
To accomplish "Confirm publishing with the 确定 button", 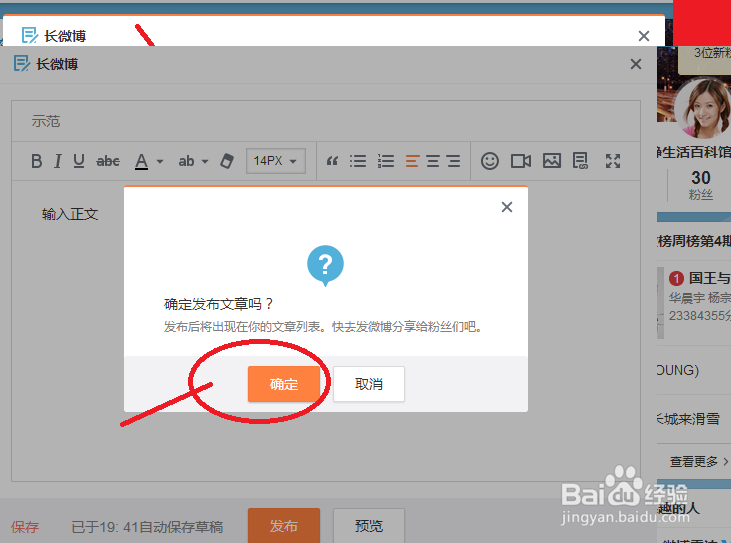I will pos(283,384).
